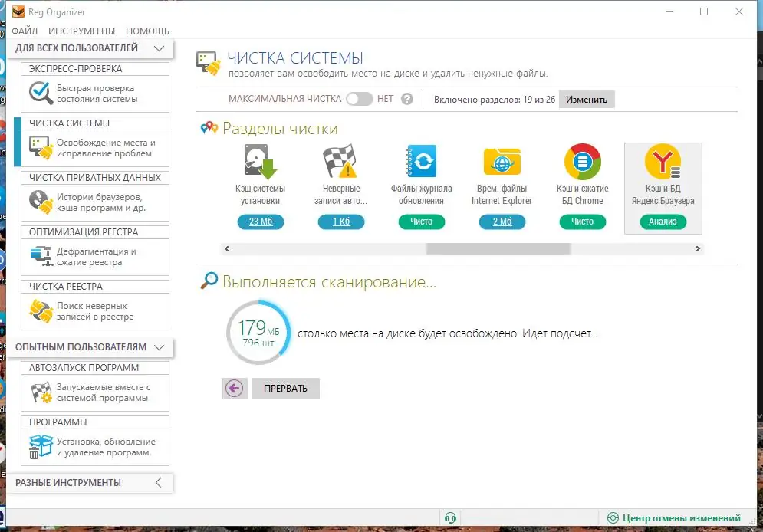Image resolution: width=763 pixels, height=532 pixels.
Task: Click Запускаемые вместе с системой программы
Action: coord(104,392)
